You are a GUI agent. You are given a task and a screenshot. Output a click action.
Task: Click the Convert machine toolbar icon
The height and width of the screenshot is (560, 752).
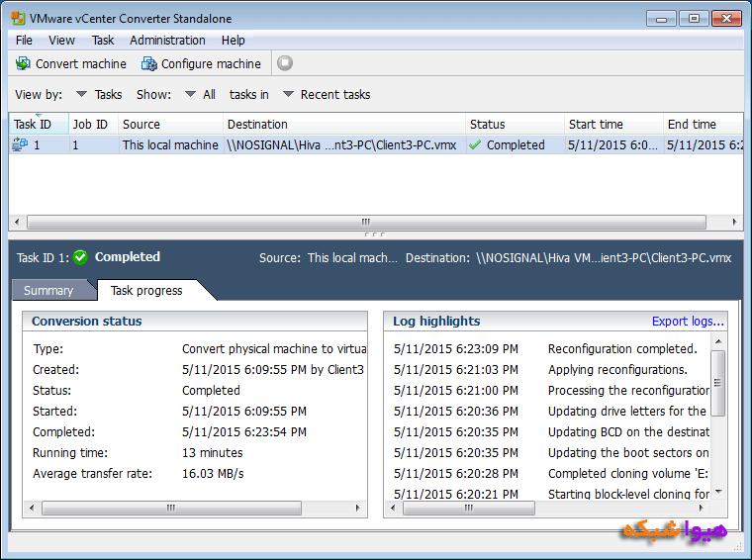pos(23,63)
